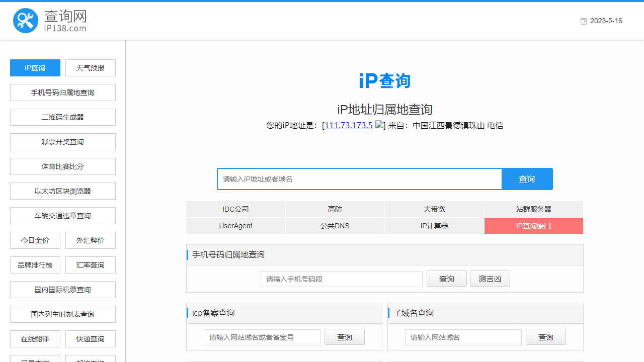
Task: Open the 以太坊区块浏览器 tool
Action: pos(62,191)
